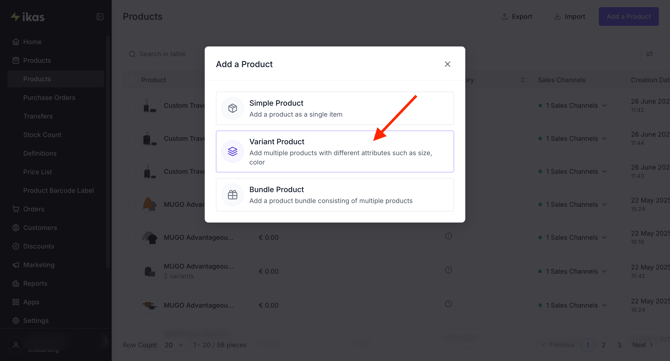Collapse the sidebar with the panel icon
Image resolution: width=670 pixels, height=361 pixels.
coord(100,17)
